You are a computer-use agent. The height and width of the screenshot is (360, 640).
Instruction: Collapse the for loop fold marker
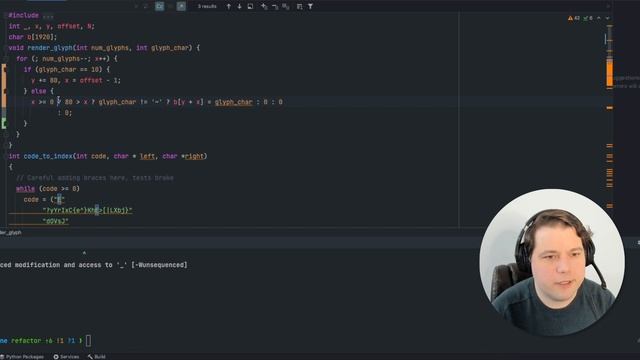click(x=5, y=59)
